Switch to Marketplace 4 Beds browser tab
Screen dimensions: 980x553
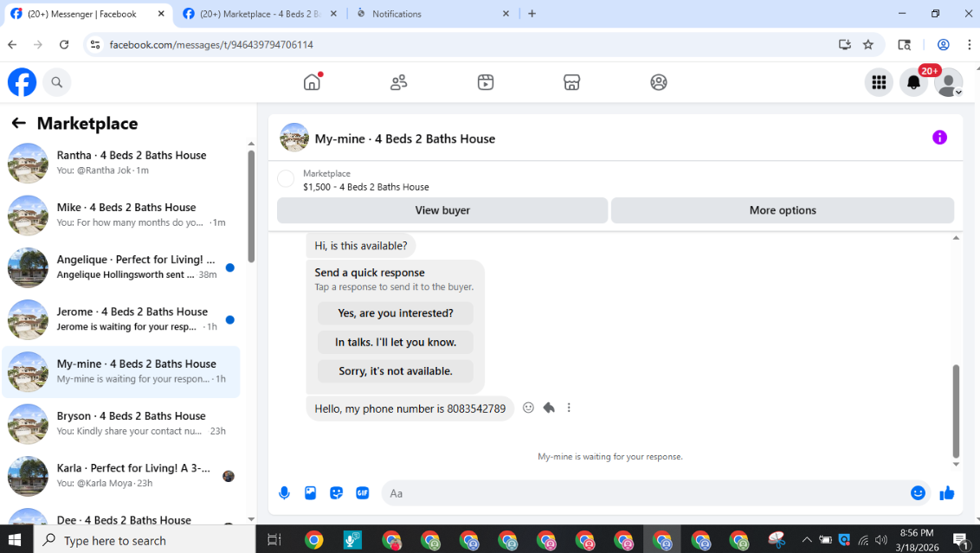point(260,14)
